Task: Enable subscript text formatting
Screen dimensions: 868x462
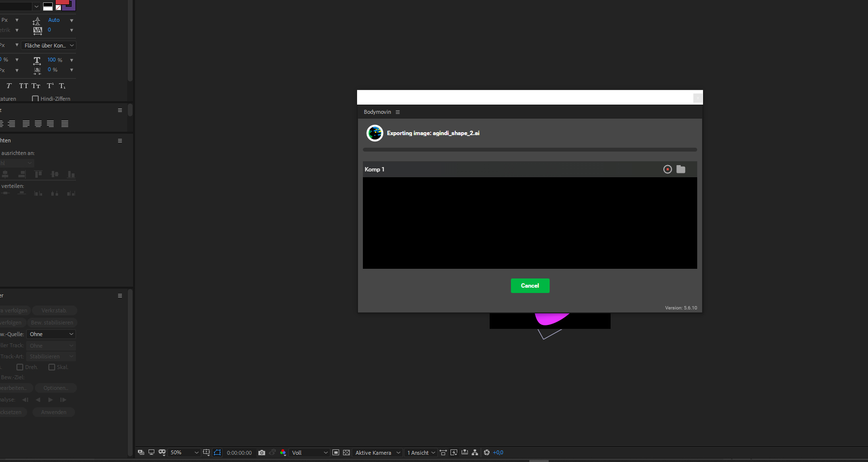Action: point(62,86)
